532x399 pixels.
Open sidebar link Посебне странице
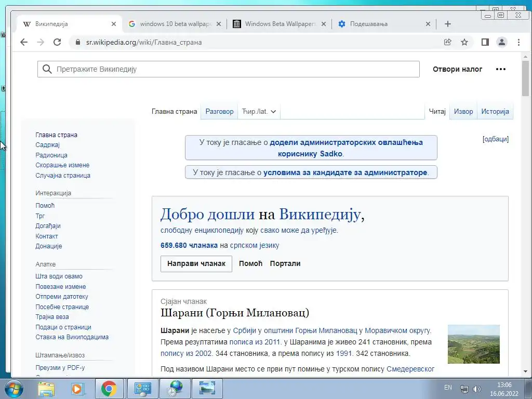coord(62,307)
